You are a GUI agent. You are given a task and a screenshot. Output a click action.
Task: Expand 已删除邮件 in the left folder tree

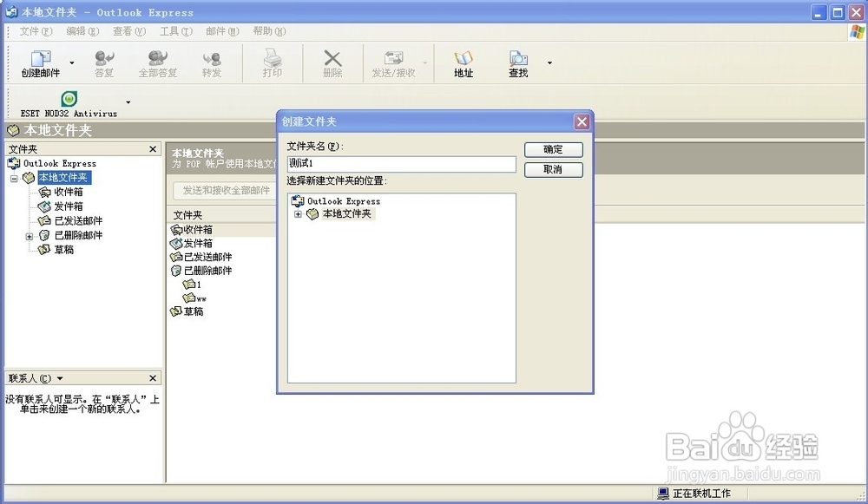29,235
